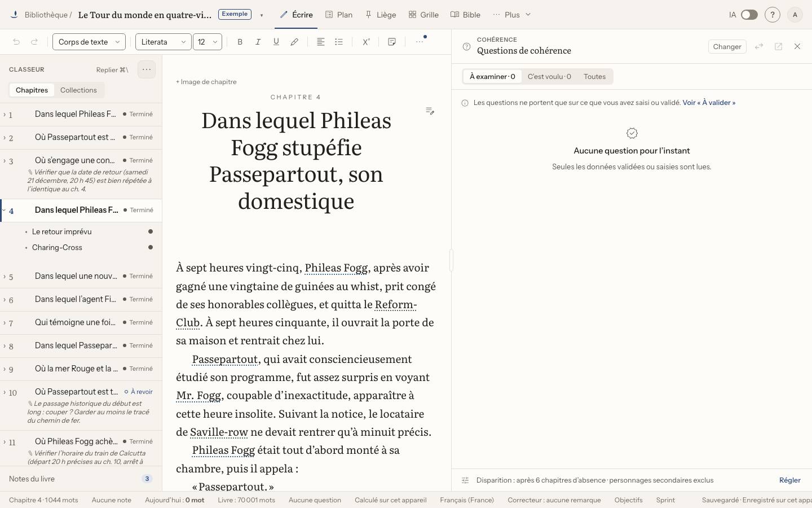The height and width of the screenshot is (508, 812).
Task: Open the help question mark button
Action: (x=773, y=15)
